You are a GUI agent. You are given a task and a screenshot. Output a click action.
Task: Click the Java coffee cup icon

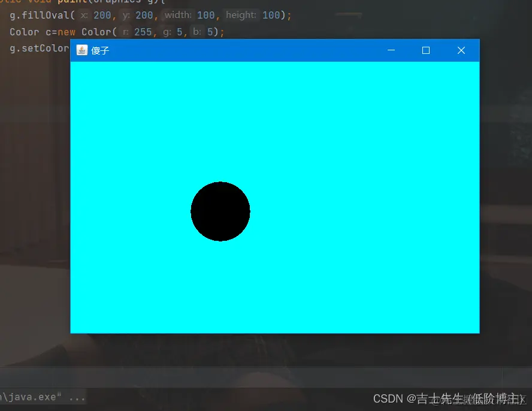click(81, 50)
